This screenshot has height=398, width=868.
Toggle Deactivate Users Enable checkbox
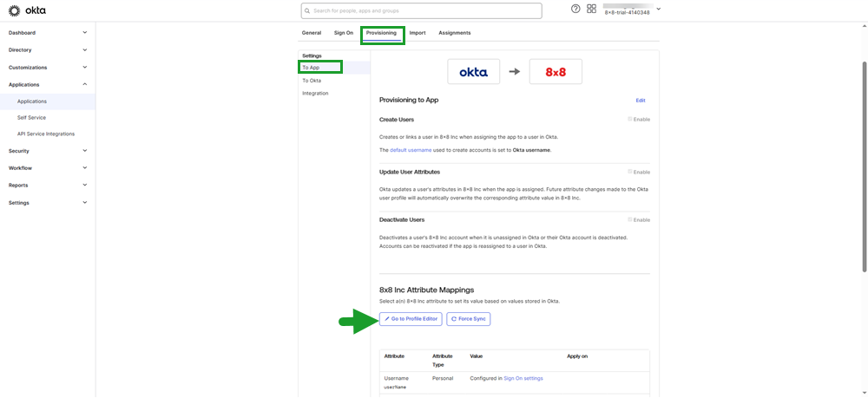[630, 220]
